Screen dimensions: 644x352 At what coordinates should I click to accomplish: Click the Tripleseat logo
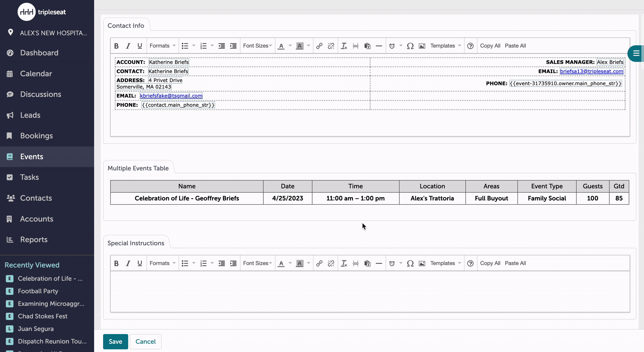42,12
